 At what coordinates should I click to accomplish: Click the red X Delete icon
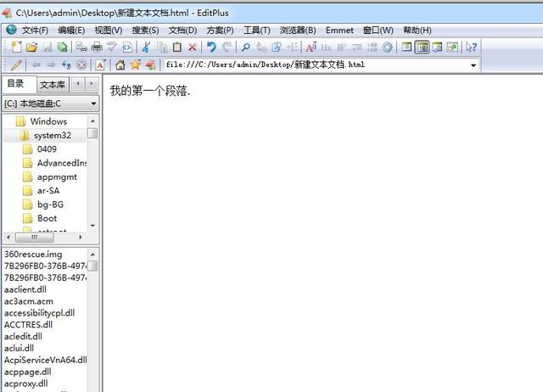193,47
